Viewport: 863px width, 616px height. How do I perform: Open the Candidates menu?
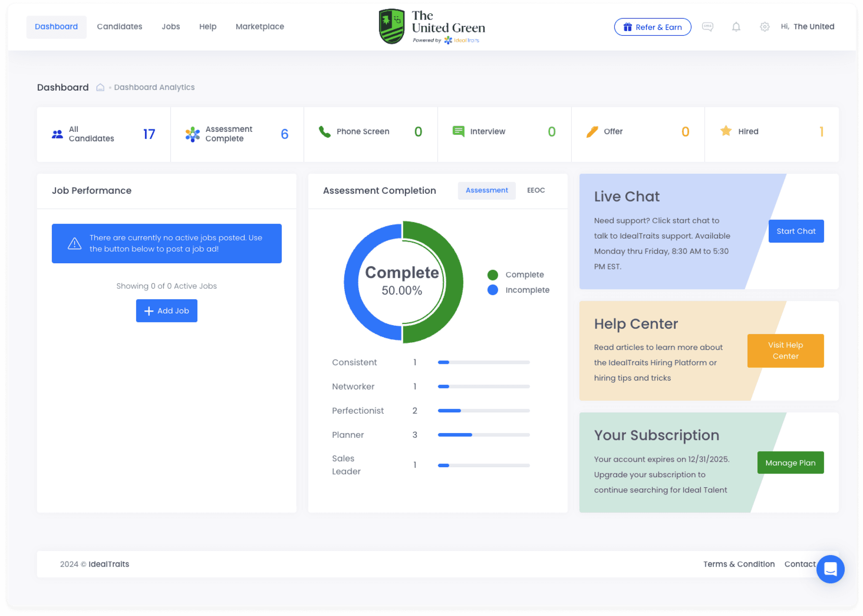point(119,27)
